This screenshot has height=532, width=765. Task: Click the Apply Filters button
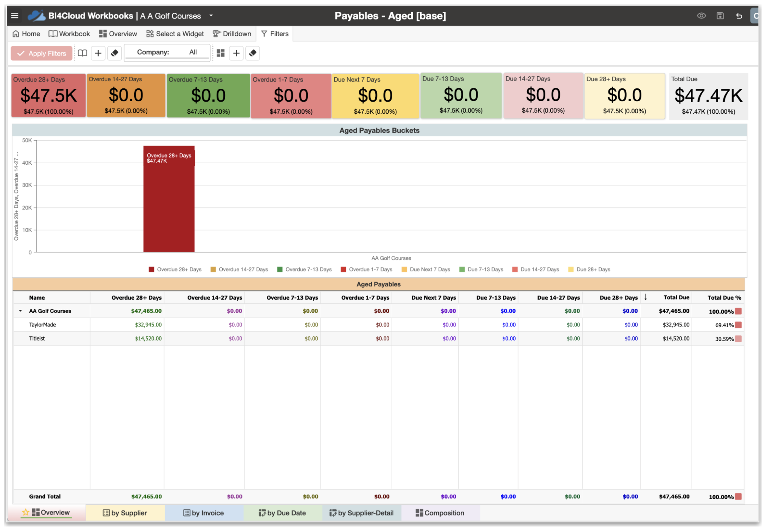42,53
